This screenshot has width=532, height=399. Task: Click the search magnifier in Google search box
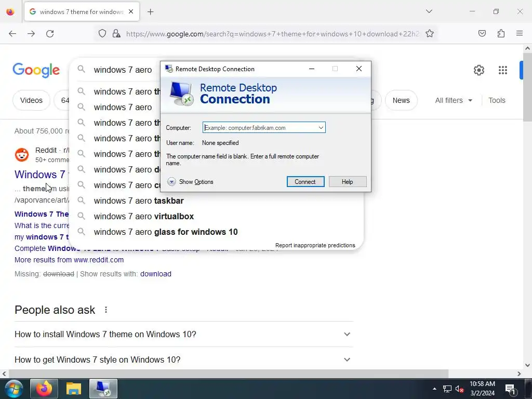click(x=81, y=70)
